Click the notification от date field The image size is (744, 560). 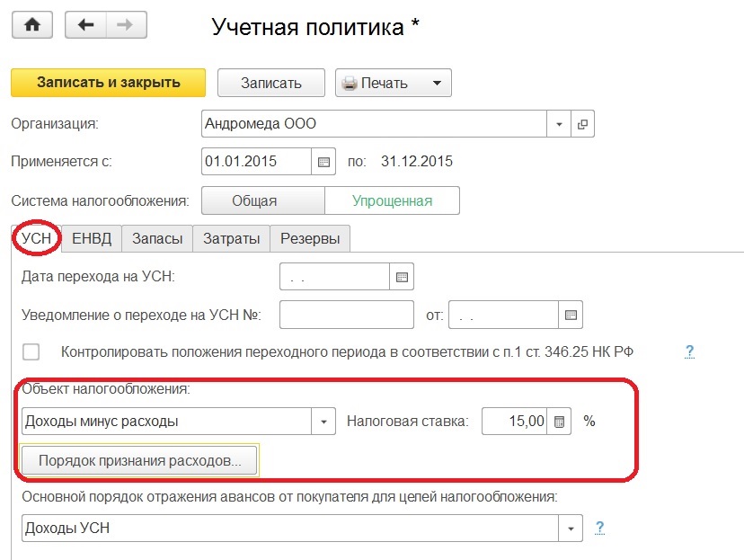(504, 315)
